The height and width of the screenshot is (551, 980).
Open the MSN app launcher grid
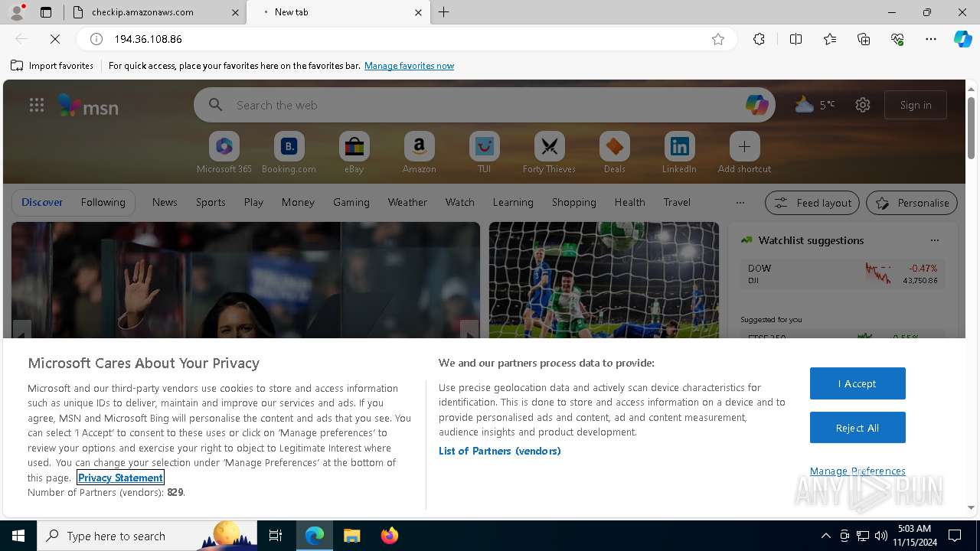(37, 106)
